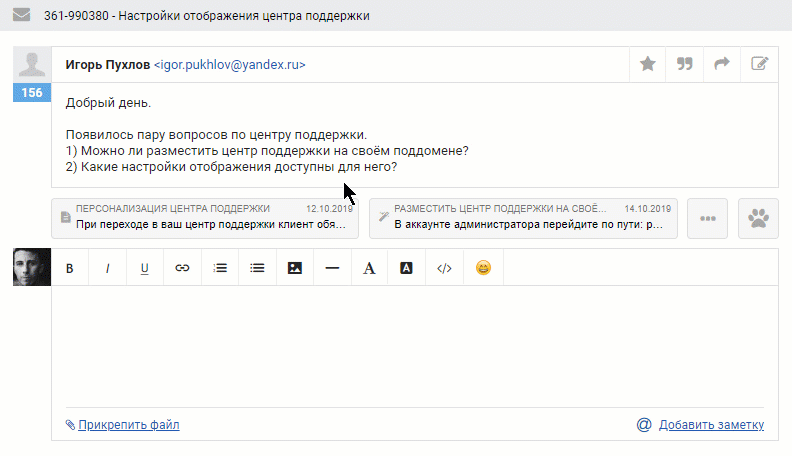Edit the message with pencil icon
The width and height of the screenshot is (792, 456).
759,64
